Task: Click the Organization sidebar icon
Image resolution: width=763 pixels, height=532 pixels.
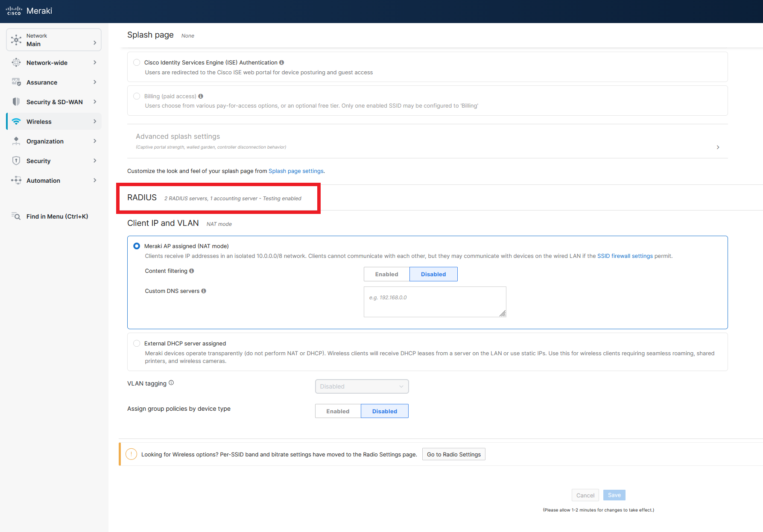Action: 16,141
